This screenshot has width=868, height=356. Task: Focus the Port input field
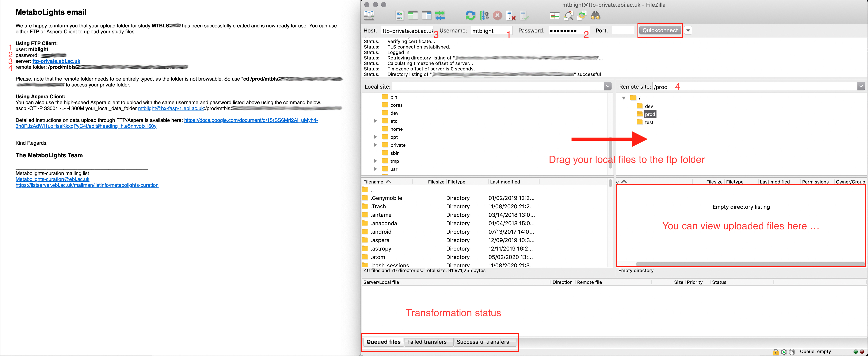623,31
